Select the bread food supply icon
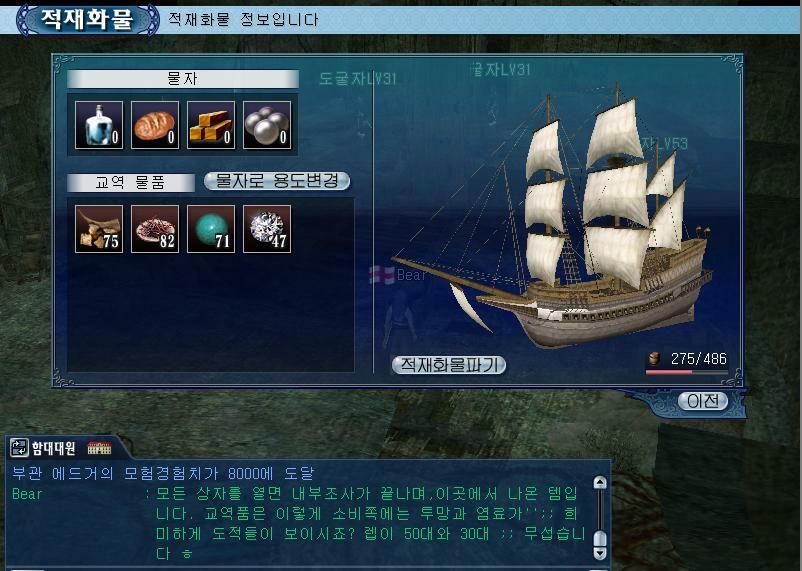The height and width of the screenshot is (571, 802). pos(155,125)
